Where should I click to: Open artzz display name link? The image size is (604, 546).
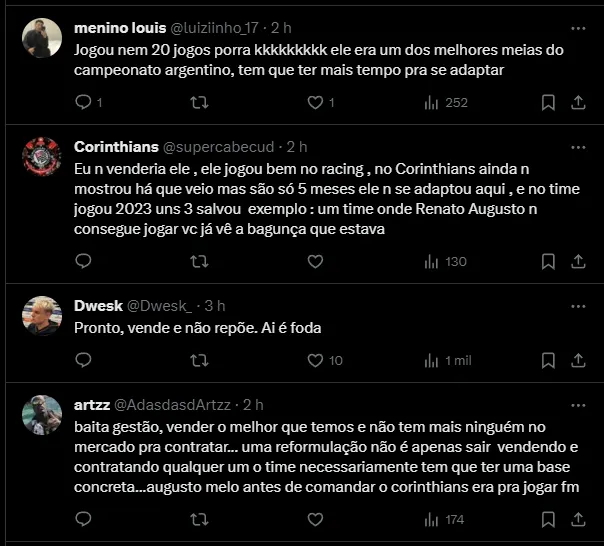[92, 404]
